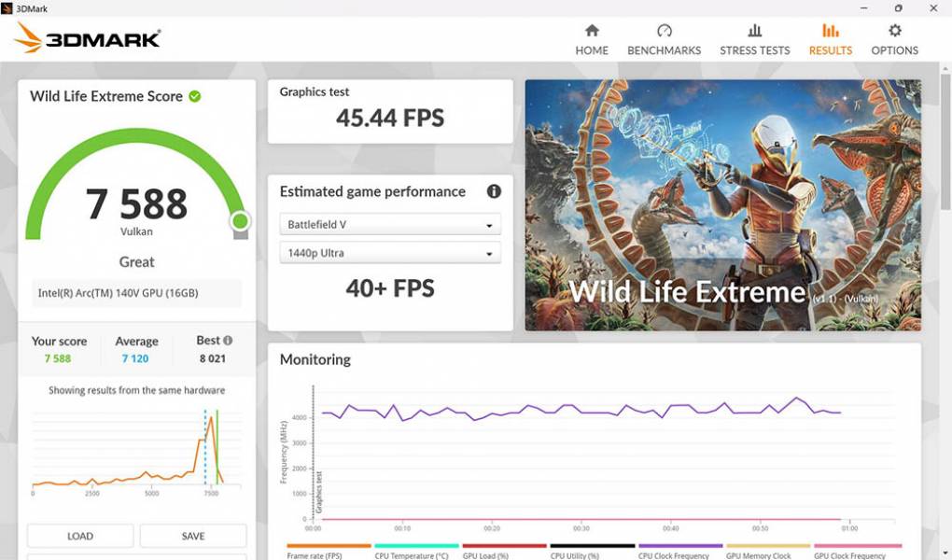
Task: Click the STRESS TESTS menu label
Action: coord(754,50)
